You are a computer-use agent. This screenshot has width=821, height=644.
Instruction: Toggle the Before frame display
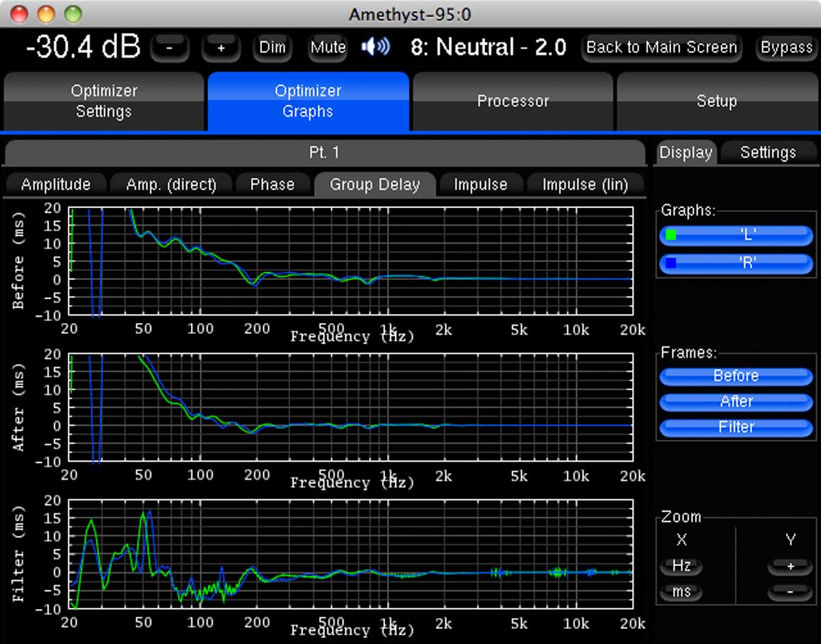pos(736,376)
